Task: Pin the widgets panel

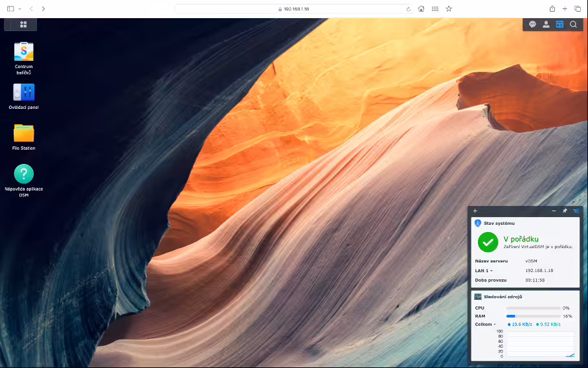Action: pos(565,211)
